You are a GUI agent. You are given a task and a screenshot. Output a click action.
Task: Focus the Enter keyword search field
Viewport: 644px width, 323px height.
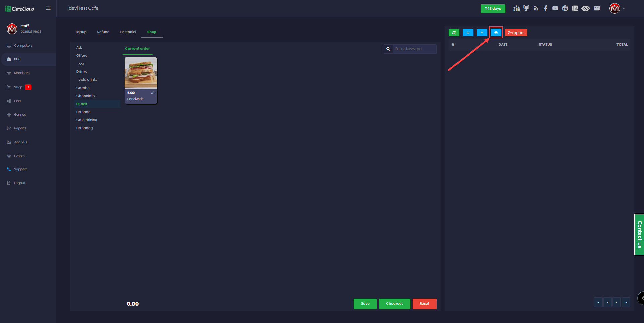pyautogui.click(x=415, y=49)
